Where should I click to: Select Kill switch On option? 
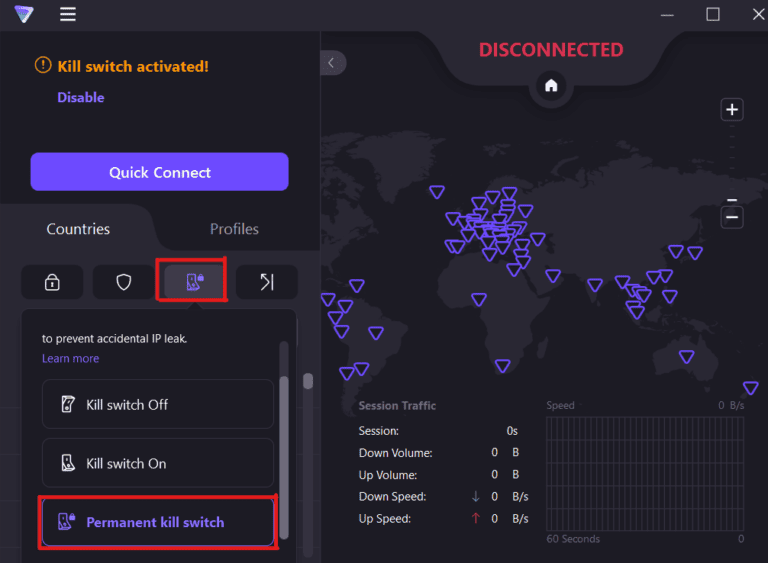[x=157, y=464]
